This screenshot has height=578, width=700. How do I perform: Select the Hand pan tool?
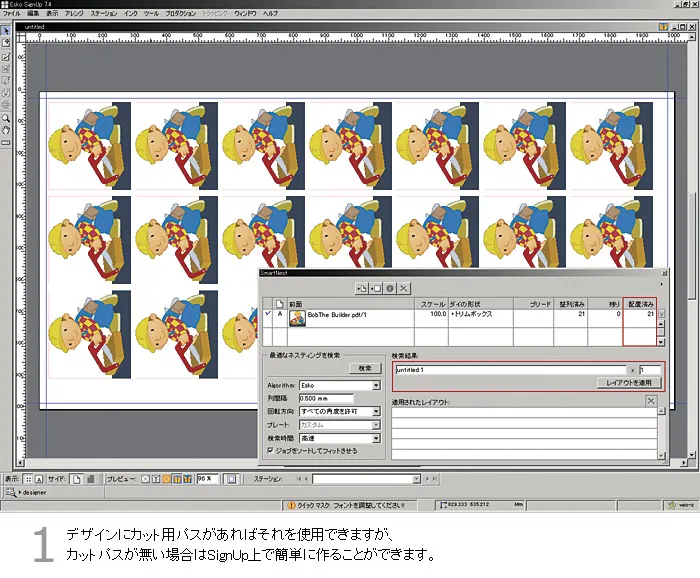[x=6, y=129]
